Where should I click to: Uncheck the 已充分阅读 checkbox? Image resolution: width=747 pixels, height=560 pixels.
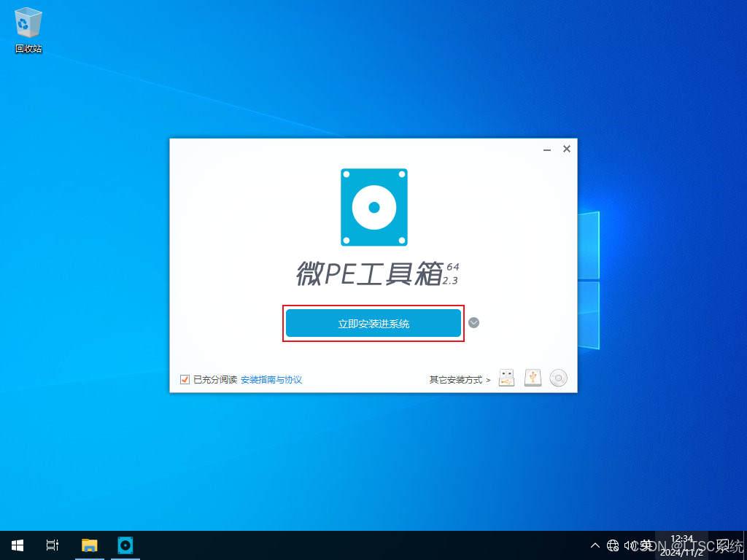[185, 379]
